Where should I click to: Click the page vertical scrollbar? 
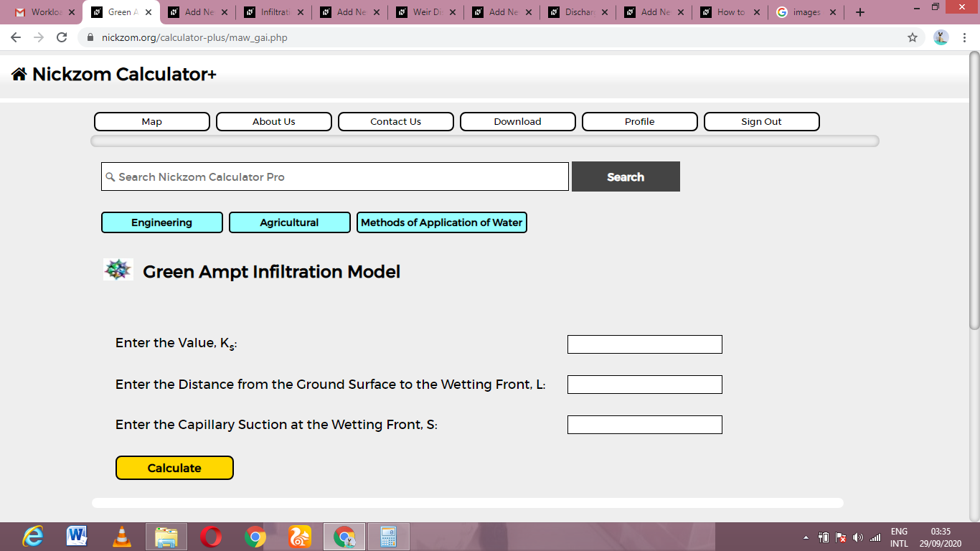974,190
